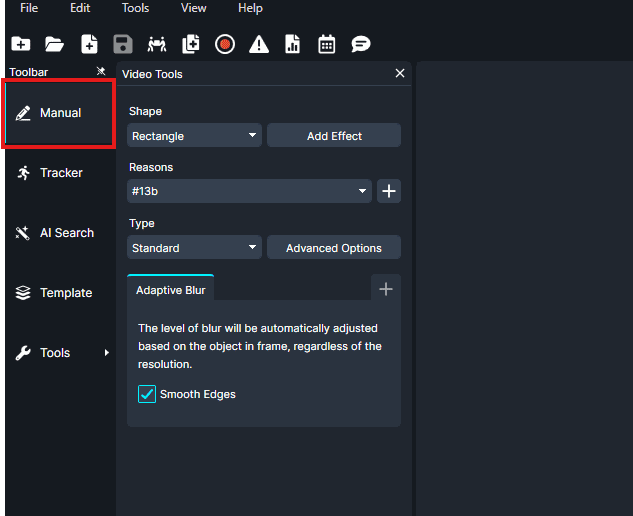Click the Add Effect button
The height and width of the screenshot is (516, 633).
[334, 136]
